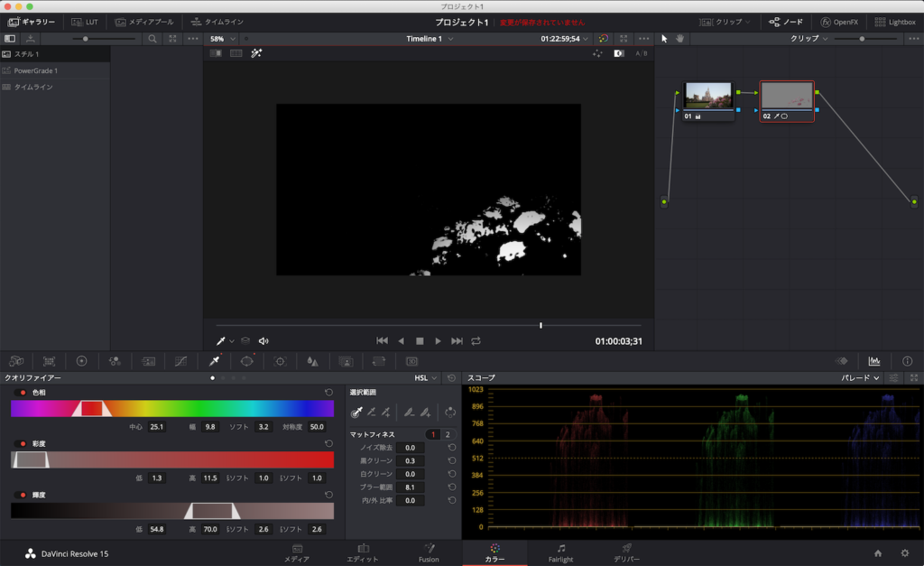Open the パレード scope type dropdown
924x566 pixels.
(861, 377)
